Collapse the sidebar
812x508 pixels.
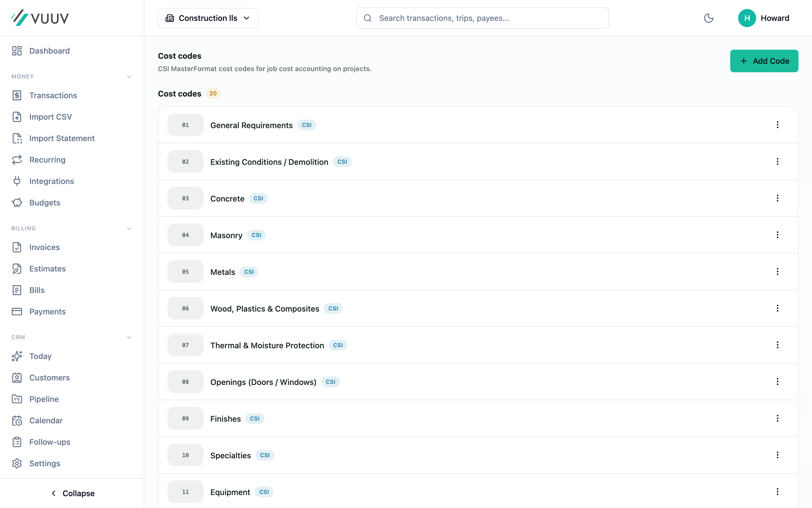(72, 493)
